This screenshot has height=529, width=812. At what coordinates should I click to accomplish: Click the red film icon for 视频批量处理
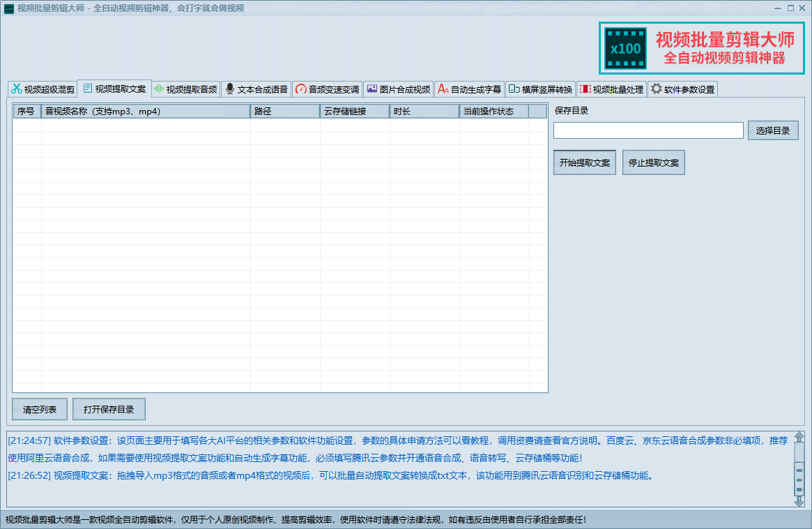coord(585,89)
